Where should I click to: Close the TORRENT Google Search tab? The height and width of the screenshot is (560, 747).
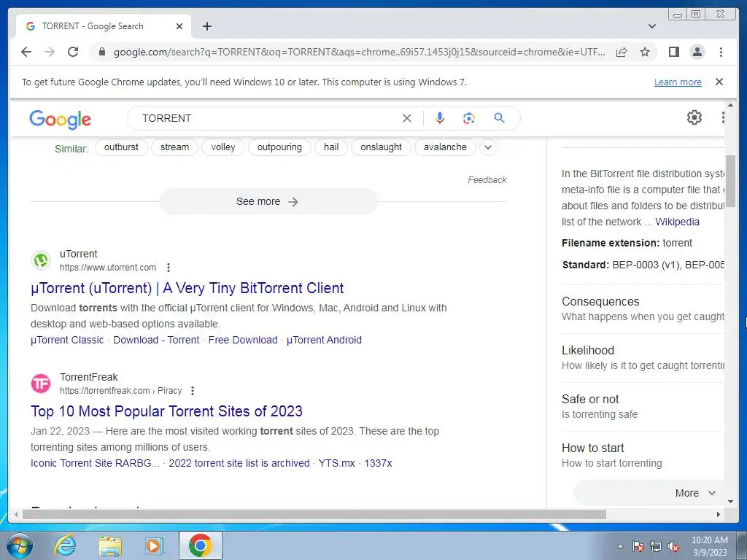(x=179, y=26)
